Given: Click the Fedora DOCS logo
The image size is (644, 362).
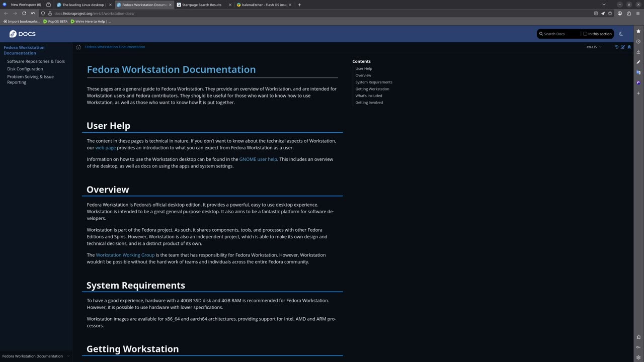Looking at the screenshot, I should (x=22, y=34).
